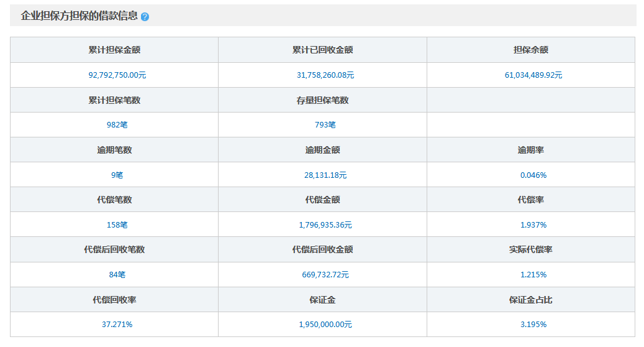
Task: Click the 669,732.72元 recovered after compensation
Action: 325,275
